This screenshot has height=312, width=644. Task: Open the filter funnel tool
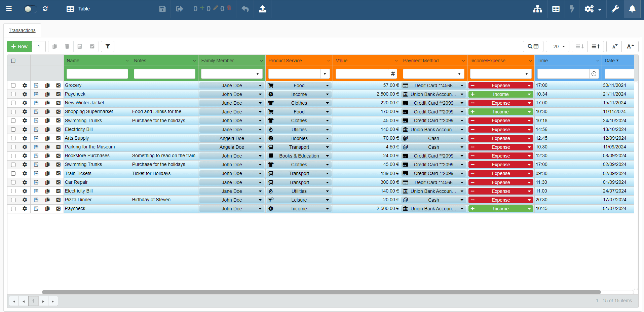coord(108,46)
